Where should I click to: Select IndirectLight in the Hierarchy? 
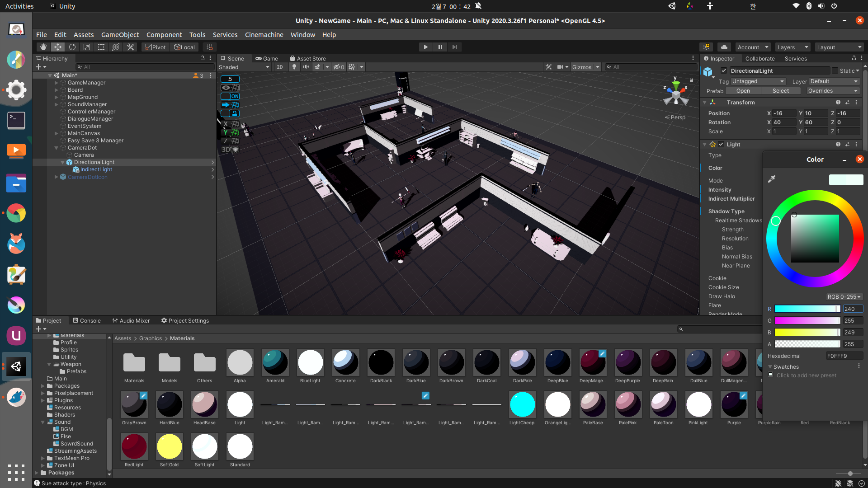tap(96, 169)
